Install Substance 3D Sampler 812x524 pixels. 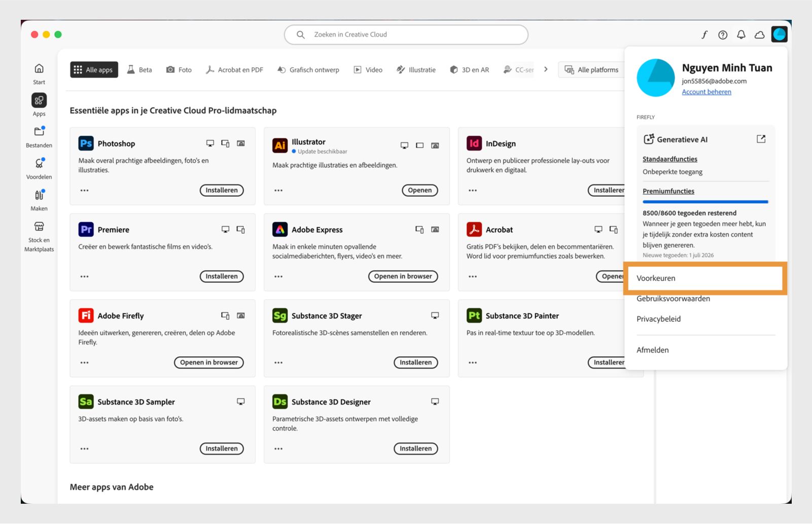pyautogui.click(x=222, y=449)
